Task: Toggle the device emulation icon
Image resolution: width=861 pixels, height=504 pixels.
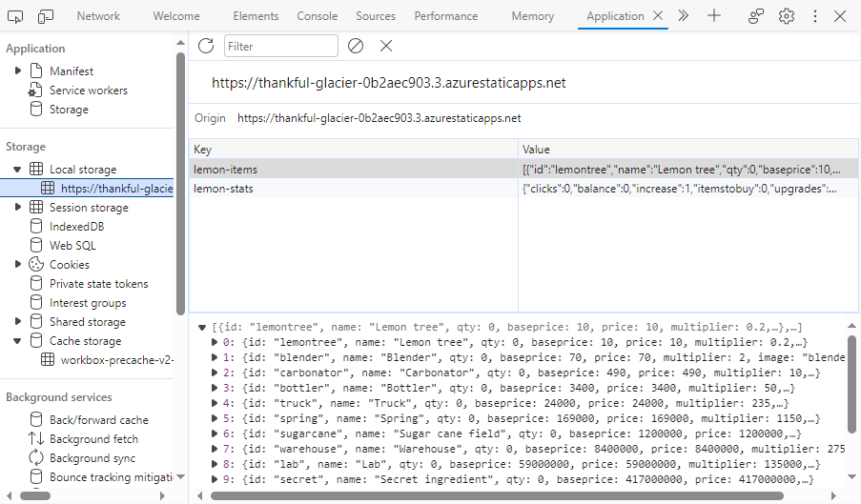Action: tap(46, 16)
